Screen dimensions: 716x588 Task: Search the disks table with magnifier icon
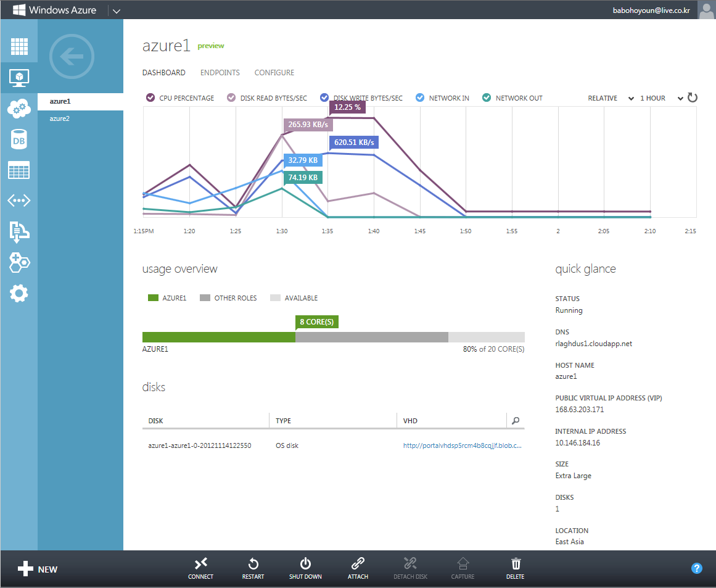pos(516,420)
